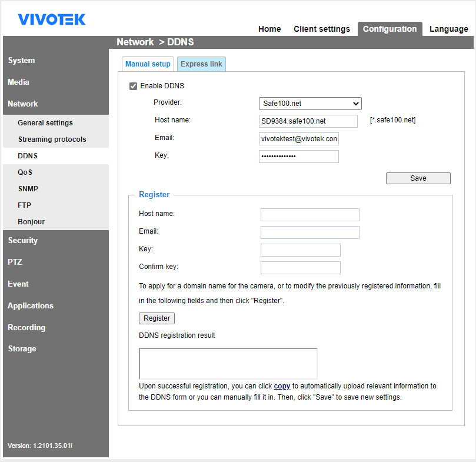Select the Configuration top tab
Viewport: 476px width, 462px height.
coord(390,29)
